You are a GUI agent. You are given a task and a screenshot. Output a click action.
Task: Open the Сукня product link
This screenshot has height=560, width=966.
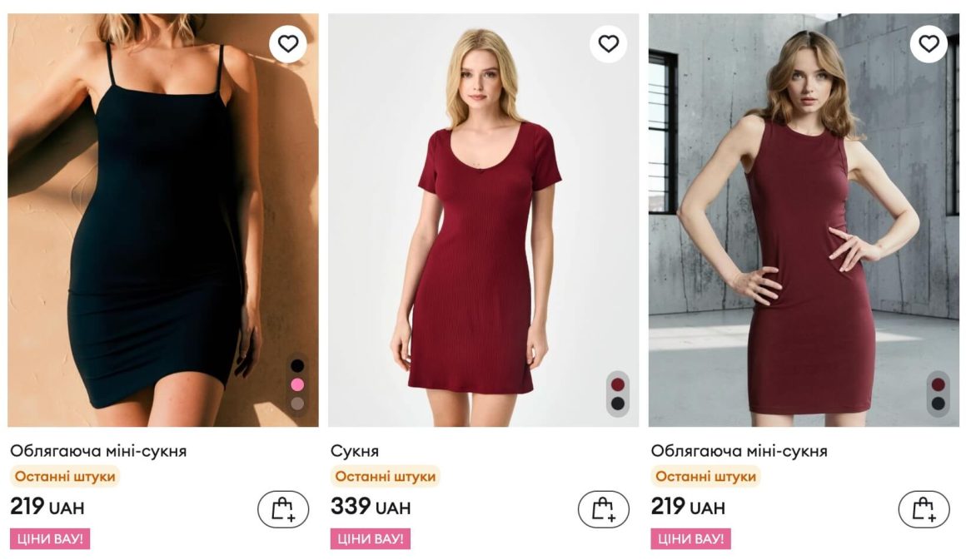(x=355, y=451)
